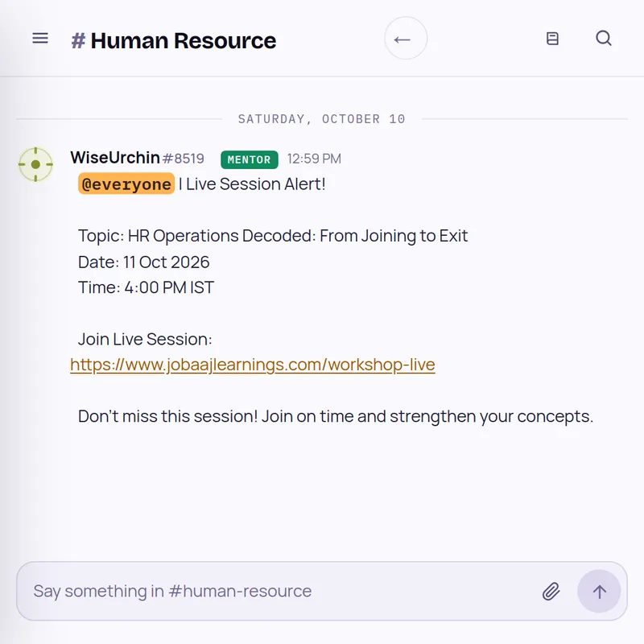Click the 'Live Session Alert!' text
The width and height of the screenshot is (644, 644).
255,184
